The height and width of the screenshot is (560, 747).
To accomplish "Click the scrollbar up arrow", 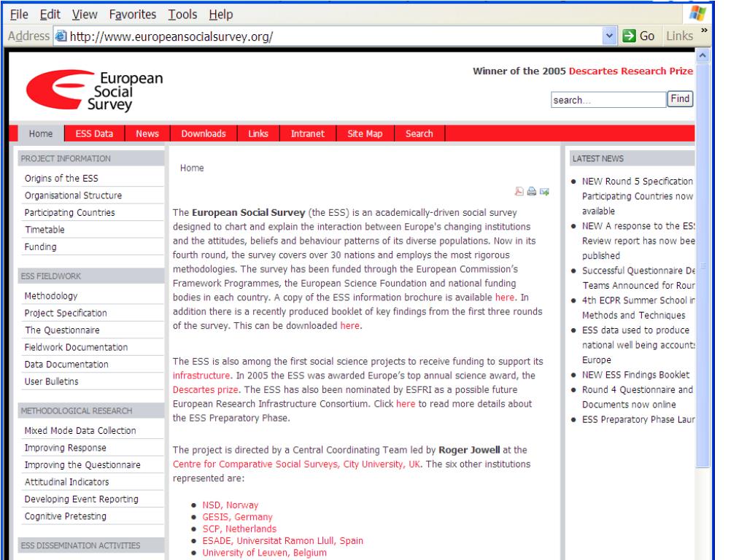I will [703, 56].
